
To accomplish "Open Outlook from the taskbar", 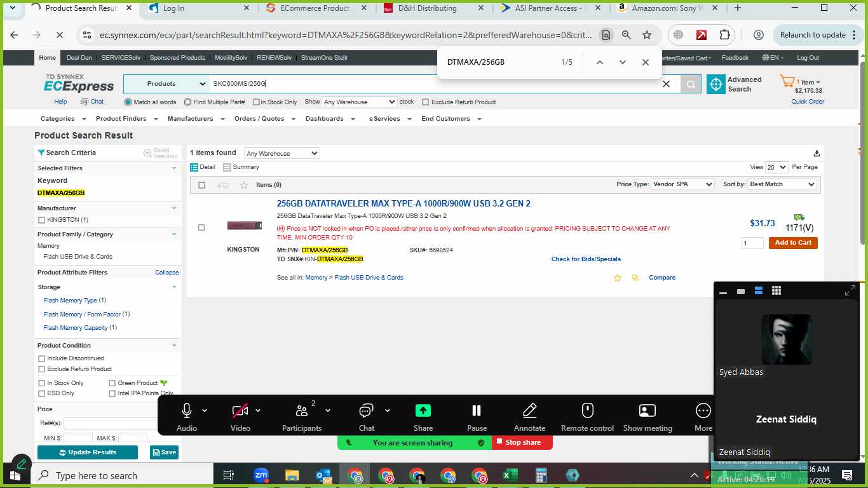I will click(x=323, y=475).
